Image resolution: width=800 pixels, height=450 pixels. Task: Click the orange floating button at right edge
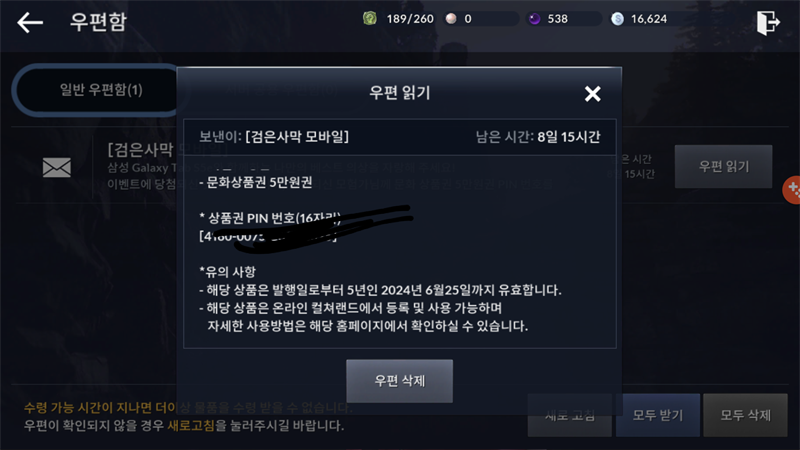(792, 190)
